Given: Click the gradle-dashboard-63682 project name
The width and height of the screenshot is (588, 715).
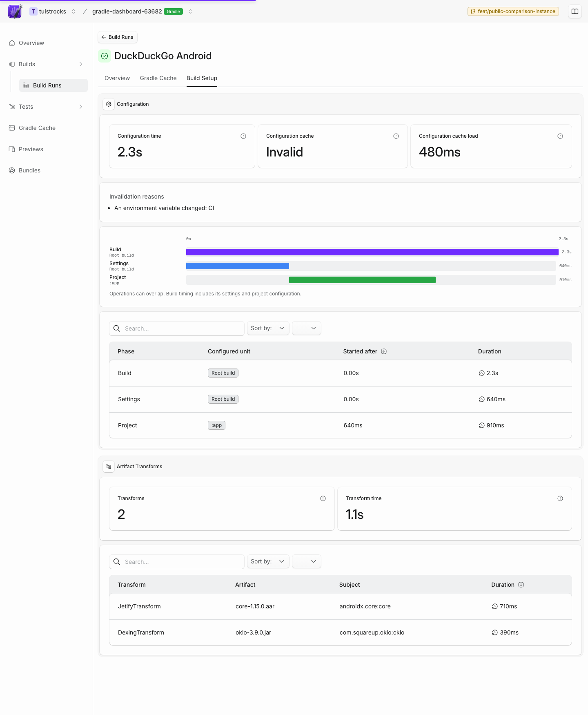Looking at the screenshot, I should click(127, 11).
